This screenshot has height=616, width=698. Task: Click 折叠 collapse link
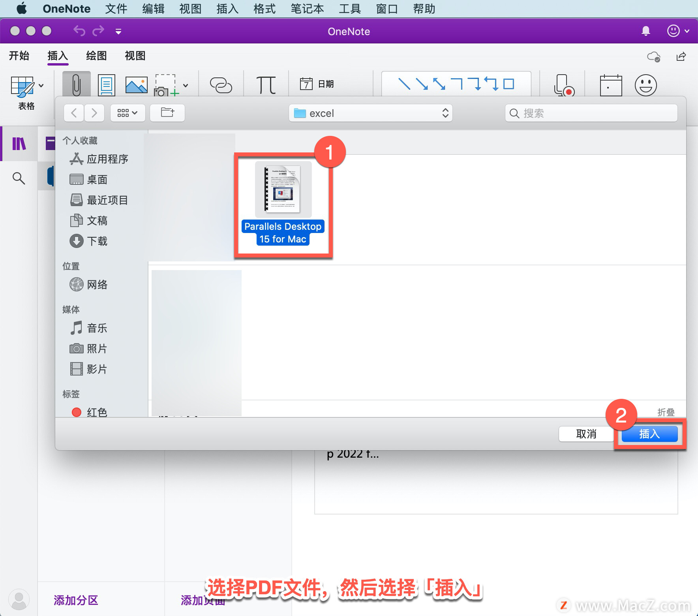(666, 412)
